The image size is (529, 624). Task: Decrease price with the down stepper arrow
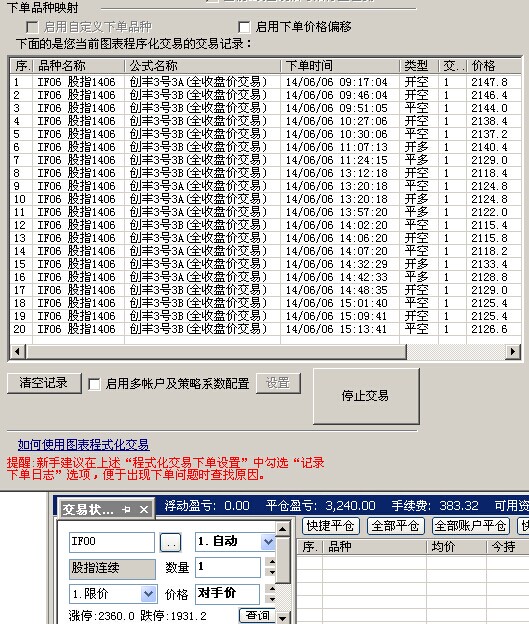(x=272, y=599)
